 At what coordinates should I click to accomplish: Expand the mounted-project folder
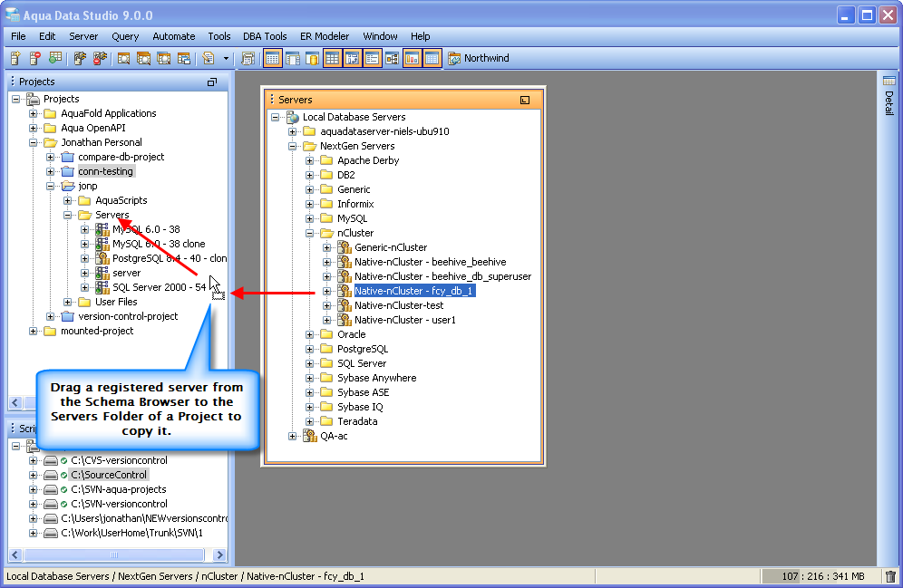(34, 331)
